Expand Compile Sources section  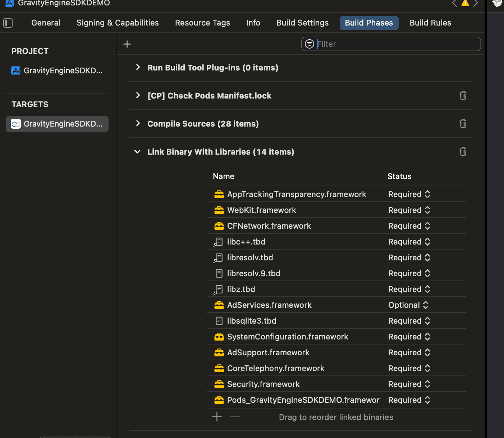point(138,123)
